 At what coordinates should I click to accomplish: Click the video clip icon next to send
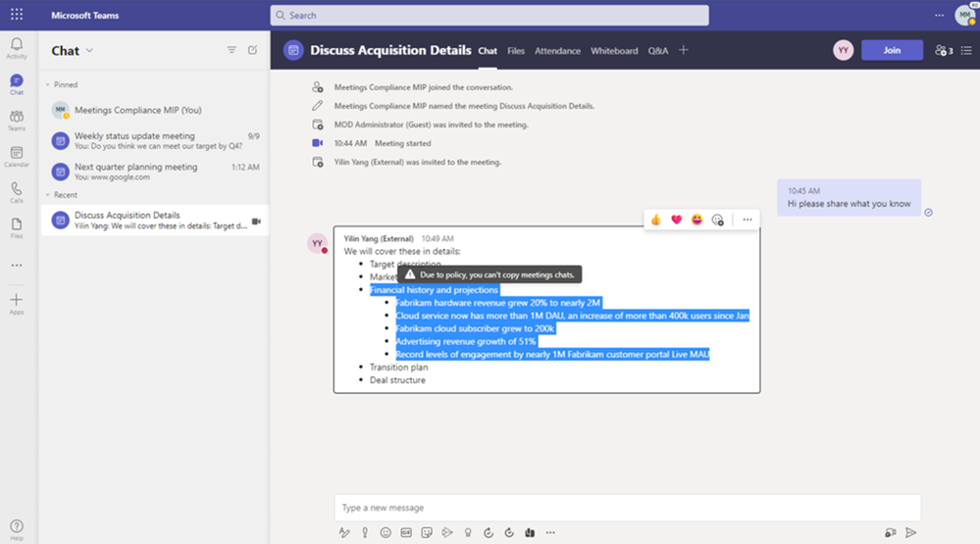(890, 533)
